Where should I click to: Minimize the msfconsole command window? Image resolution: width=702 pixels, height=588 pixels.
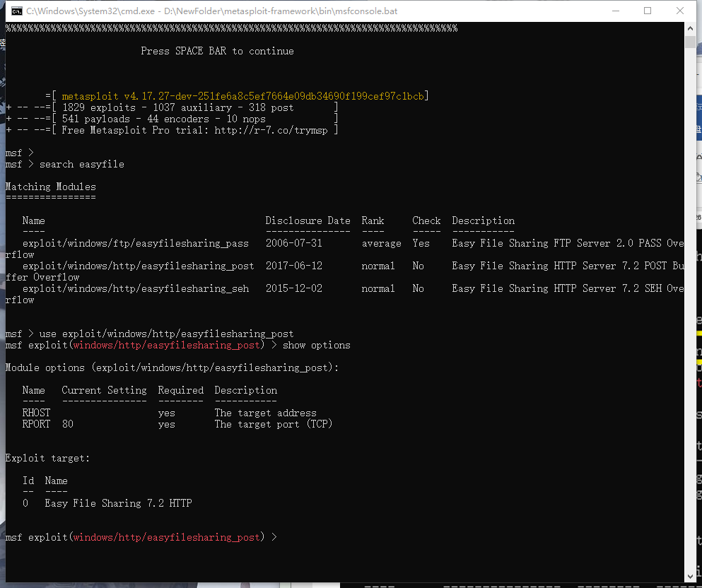coord(616,11)
